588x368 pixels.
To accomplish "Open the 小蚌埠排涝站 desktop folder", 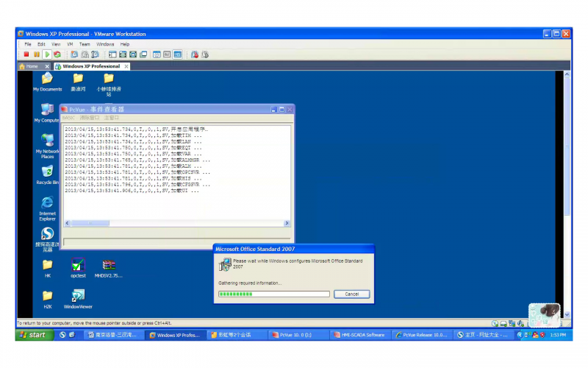I will [x=109, y=84].
